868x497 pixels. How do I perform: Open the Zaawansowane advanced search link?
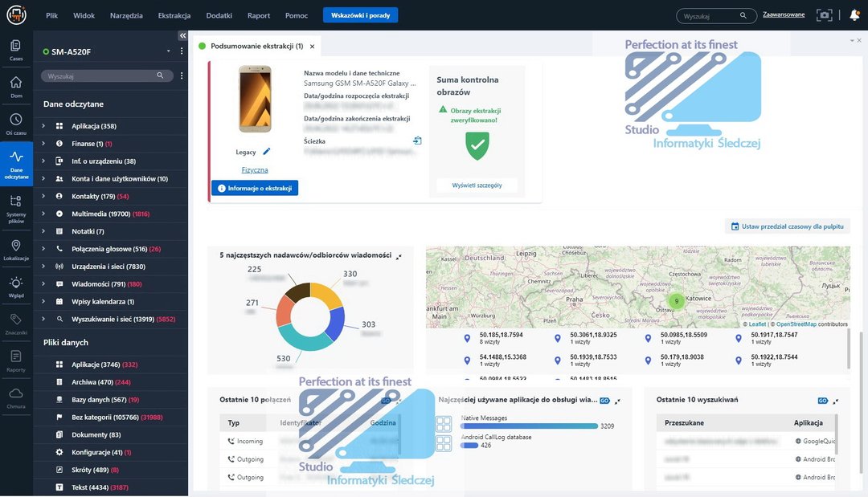point(784,15)
